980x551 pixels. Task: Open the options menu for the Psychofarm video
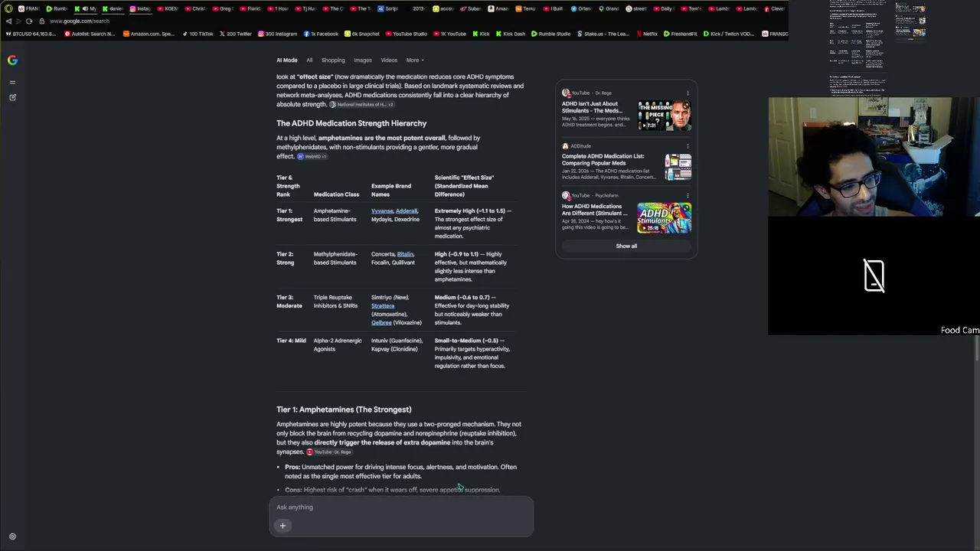coord(688,195)
